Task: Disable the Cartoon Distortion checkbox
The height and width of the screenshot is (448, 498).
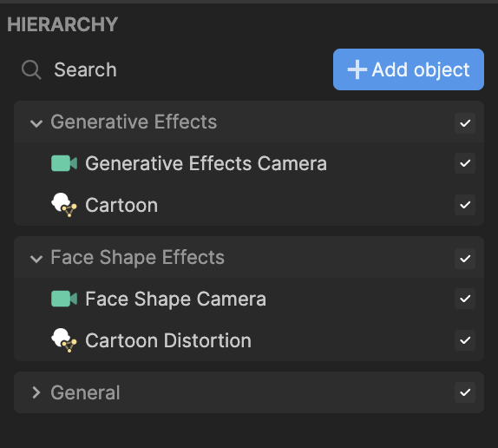Action: click(465, 340)
